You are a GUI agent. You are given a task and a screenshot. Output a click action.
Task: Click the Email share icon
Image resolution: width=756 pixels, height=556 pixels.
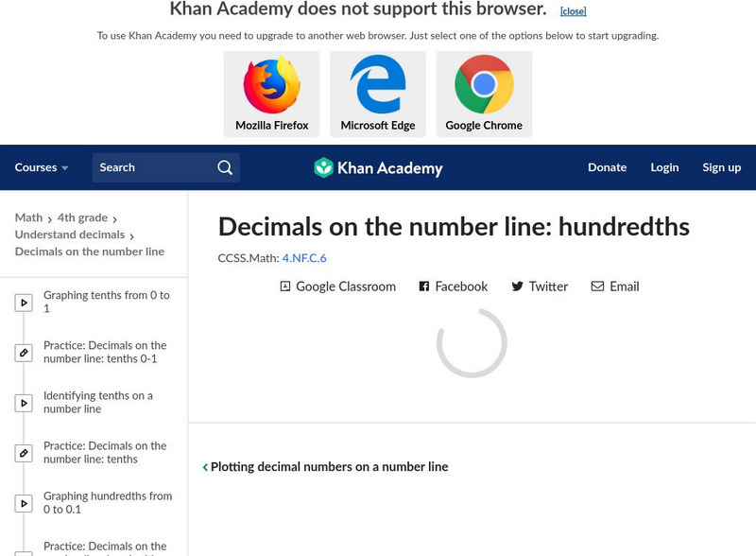[x=596, y=286]
